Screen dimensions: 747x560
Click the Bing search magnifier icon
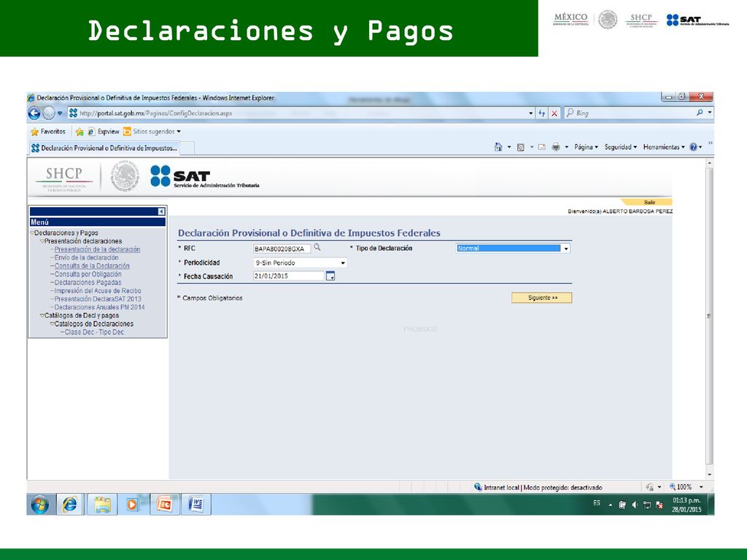tap(700, 113)
